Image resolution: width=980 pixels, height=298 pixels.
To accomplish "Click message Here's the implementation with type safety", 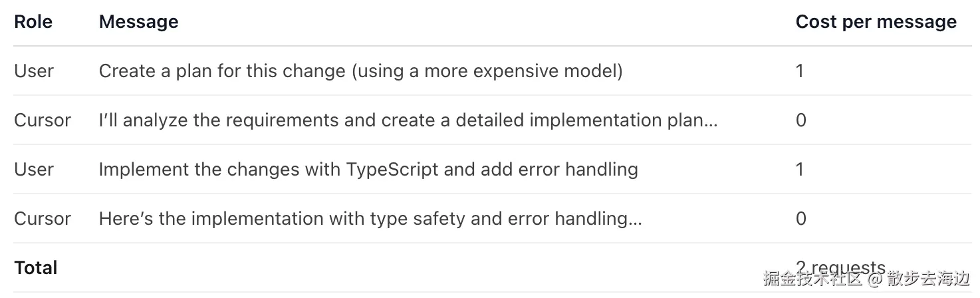I will [x=370, y=218].
